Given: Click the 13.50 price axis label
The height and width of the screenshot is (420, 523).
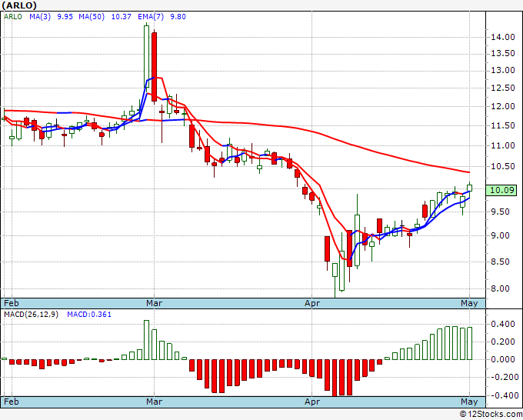Looking at the screenshot, I should click(x=503, y=53).
